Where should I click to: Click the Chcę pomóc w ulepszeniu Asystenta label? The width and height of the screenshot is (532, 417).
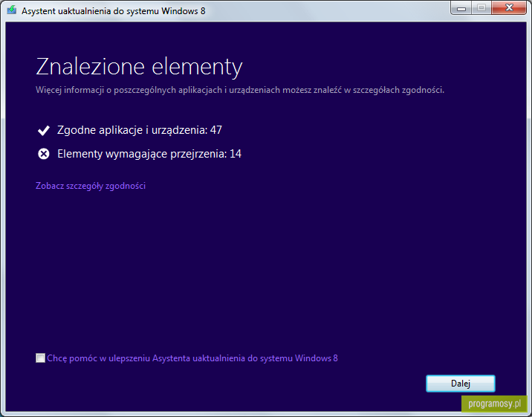click(x=192, y=358)
